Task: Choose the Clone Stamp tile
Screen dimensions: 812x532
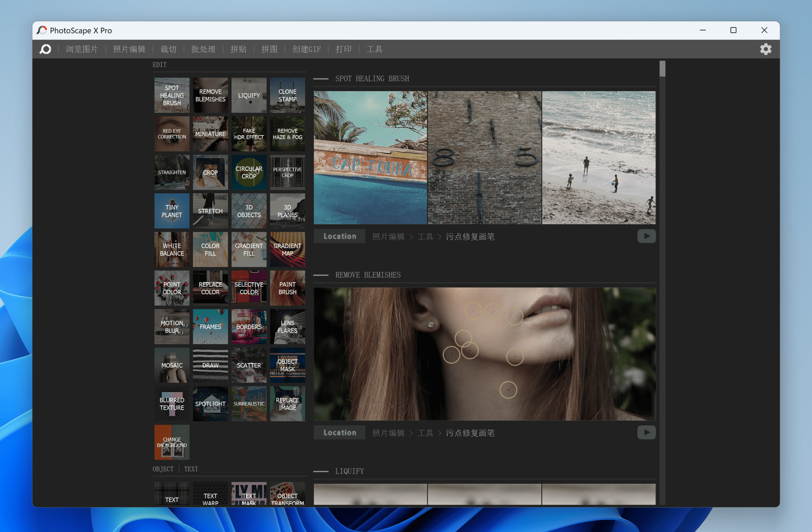Action: 287,95
